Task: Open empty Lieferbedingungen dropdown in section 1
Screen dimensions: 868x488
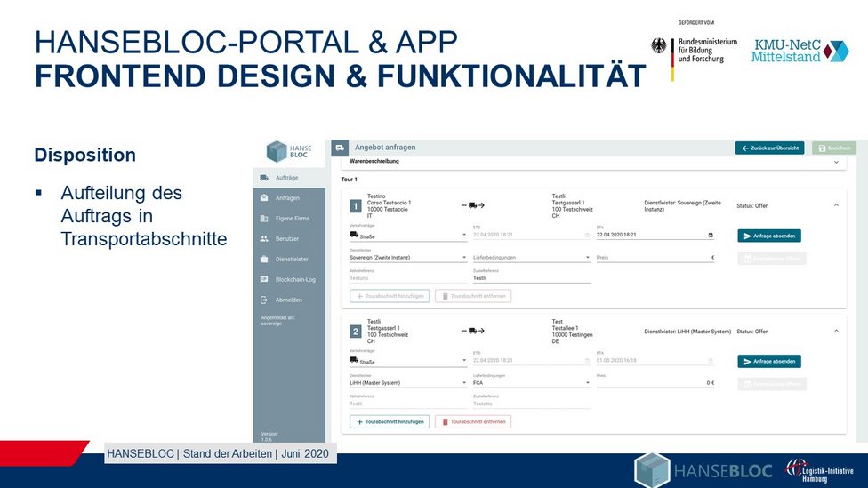Action: pos(532,257)
